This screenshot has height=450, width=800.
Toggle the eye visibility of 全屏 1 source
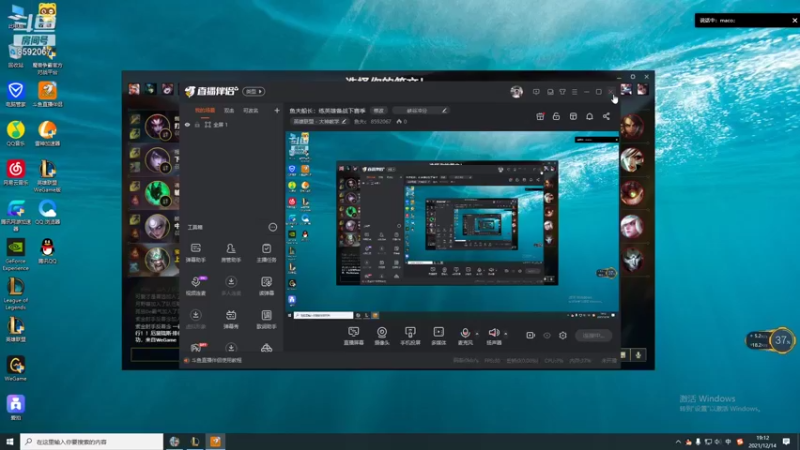pos(187,124)
